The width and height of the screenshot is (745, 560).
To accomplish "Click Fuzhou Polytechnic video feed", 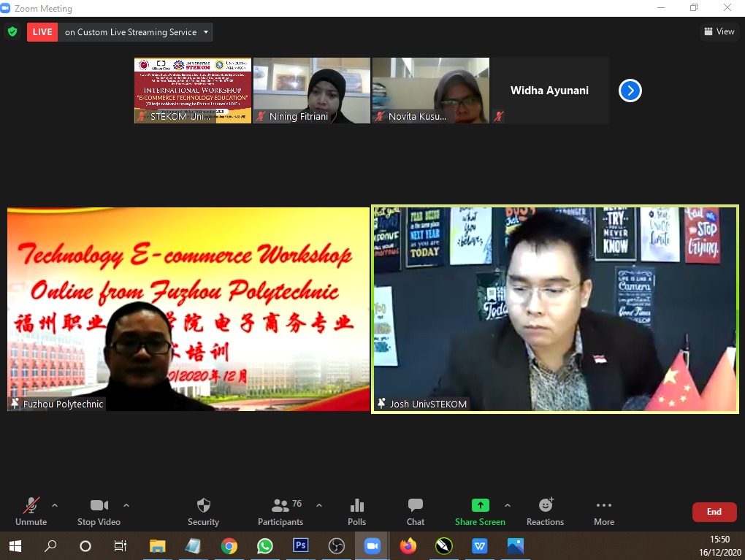I will pos(188,310).
